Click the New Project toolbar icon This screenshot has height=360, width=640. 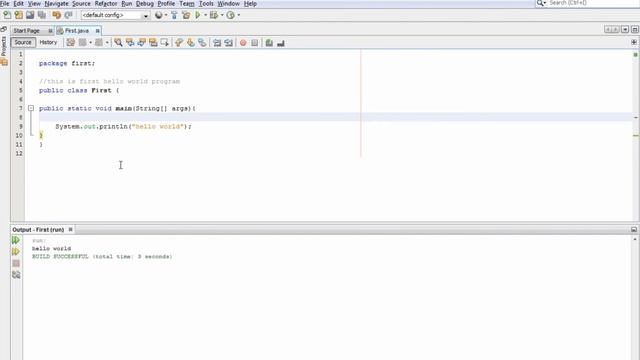(x=18, y=15)
